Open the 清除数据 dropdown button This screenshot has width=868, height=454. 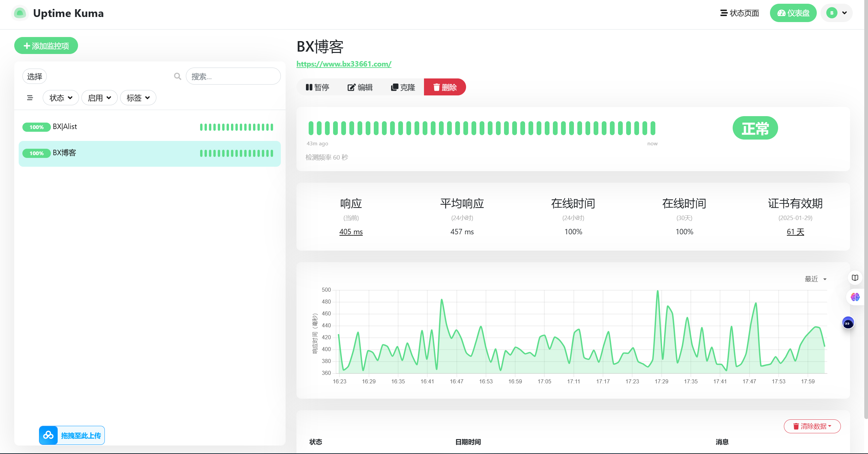pyautogui.click(x=812, y=426)
